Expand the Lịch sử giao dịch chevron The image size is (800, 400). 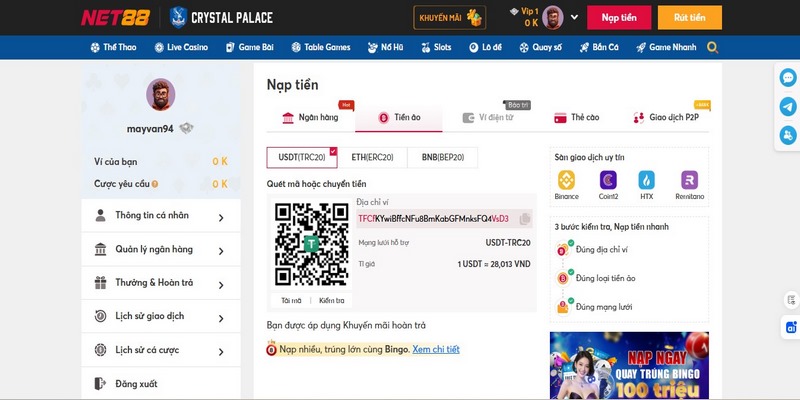click(x=221, y=318)
